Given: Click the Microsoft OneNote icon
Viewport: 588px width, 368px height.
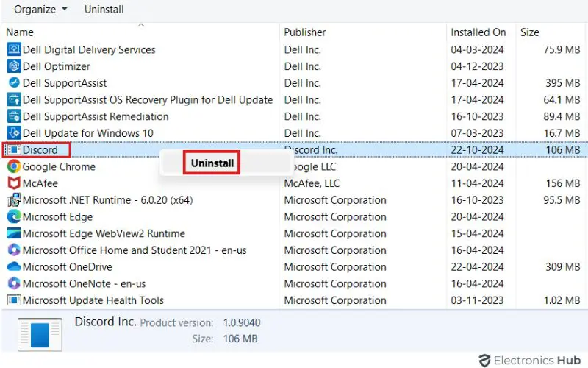Looking at the screenshot, I should coord(14,283).
